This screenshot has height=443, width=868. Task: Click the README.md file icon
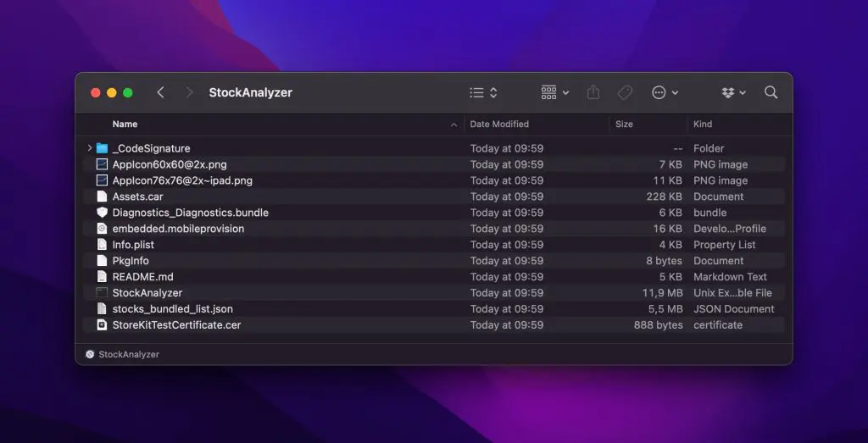tap(102, 276)
